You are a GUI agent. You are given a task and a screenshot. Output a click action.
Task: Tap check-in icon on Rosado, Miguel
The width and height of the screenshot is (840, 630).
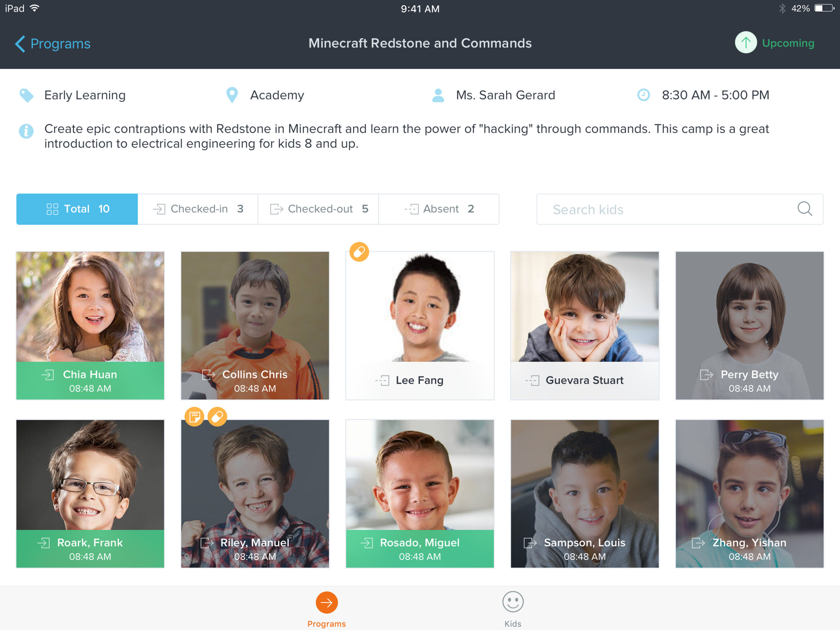[367, 543]
